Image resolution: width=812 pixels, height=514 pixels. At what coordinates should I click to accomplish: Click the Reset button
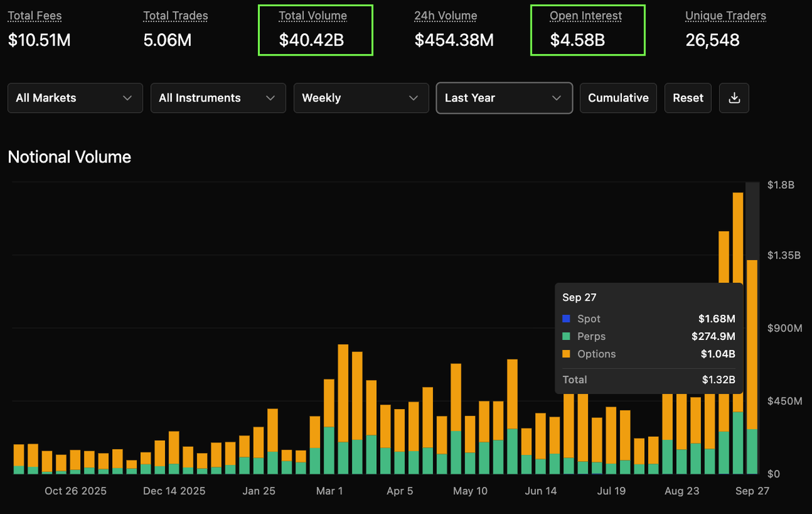point(688,98)
